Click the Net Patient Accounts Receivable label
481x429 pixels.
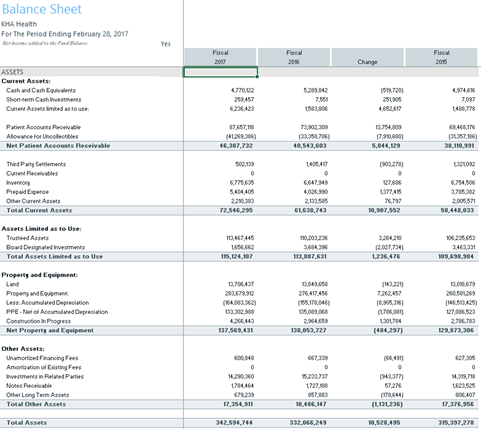click(x=58, y=146)
